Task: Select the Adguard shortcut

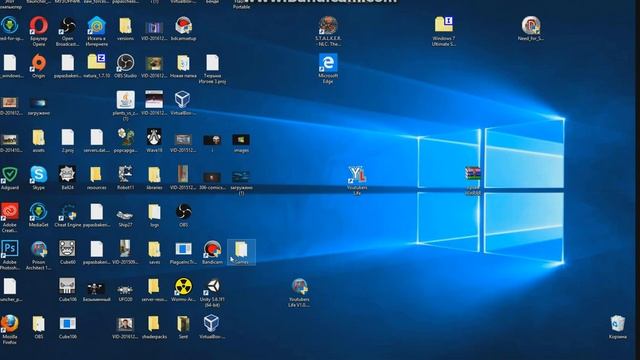Action: coord(9,175)
